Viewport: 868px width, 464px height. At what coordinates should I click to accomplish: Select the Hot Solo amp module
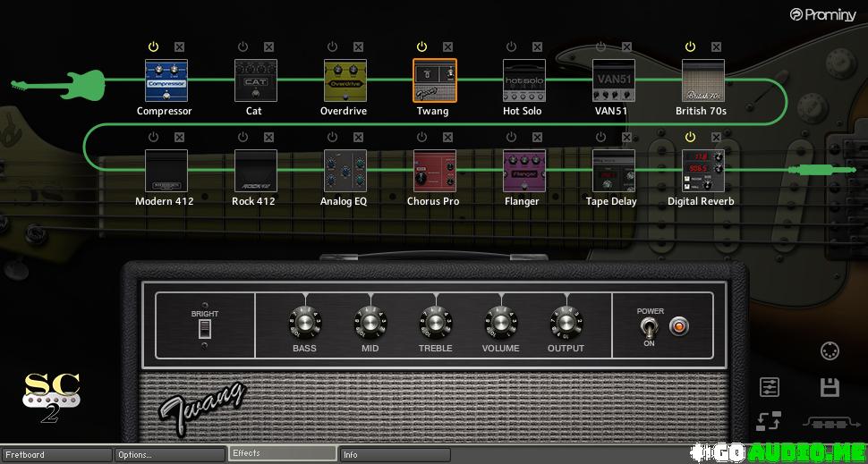(x=524, y=80)
